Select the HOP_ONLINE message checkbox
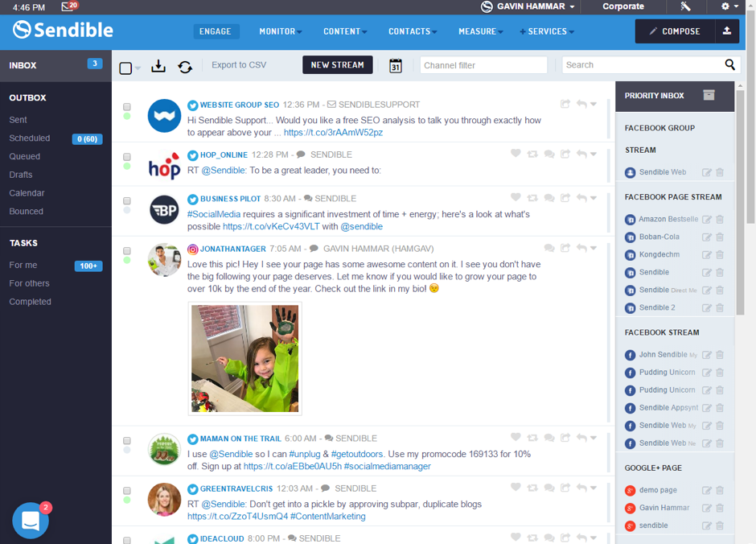This screenshot has height=544, width=756. tap(127, 157)
